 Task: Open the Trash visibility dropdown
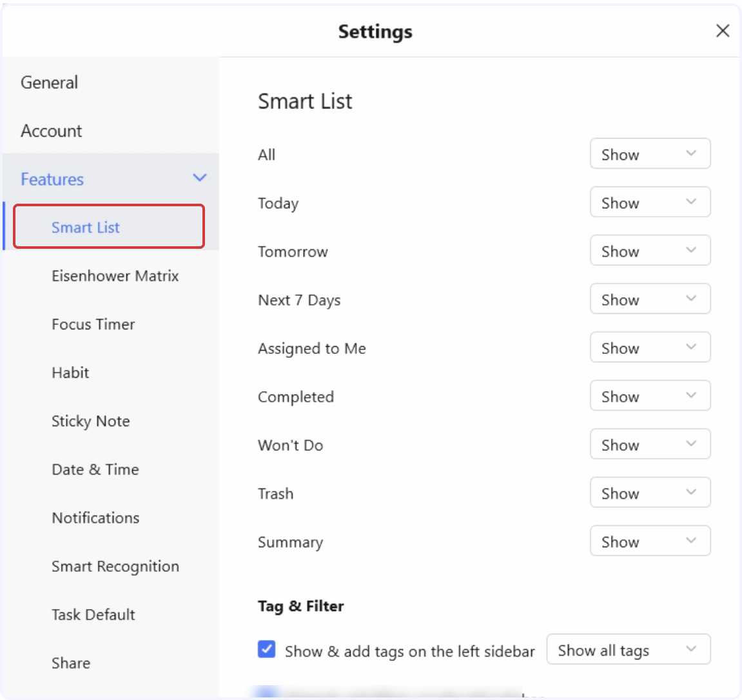point(649,492)
